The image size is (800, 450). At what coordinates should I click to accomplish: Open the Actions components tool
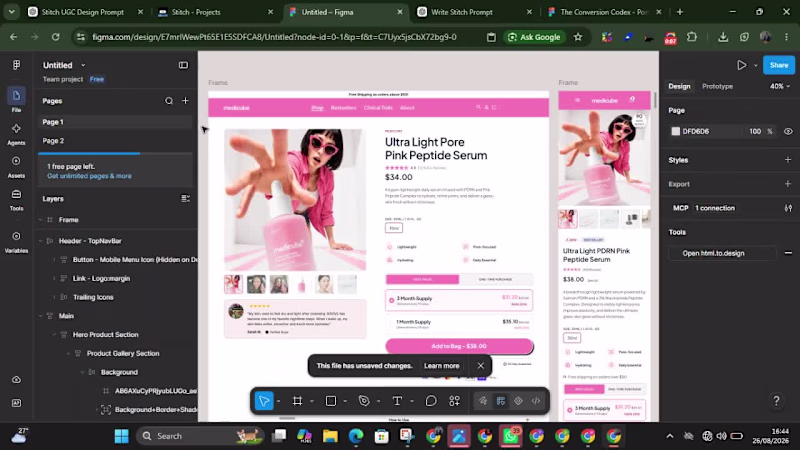tap(455, 401)
